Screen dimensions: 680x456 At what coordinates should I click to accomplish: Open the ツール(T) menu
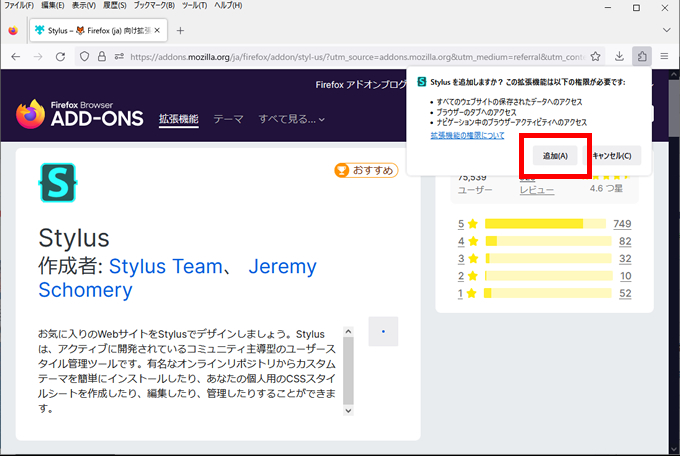[x=194, y=6]
